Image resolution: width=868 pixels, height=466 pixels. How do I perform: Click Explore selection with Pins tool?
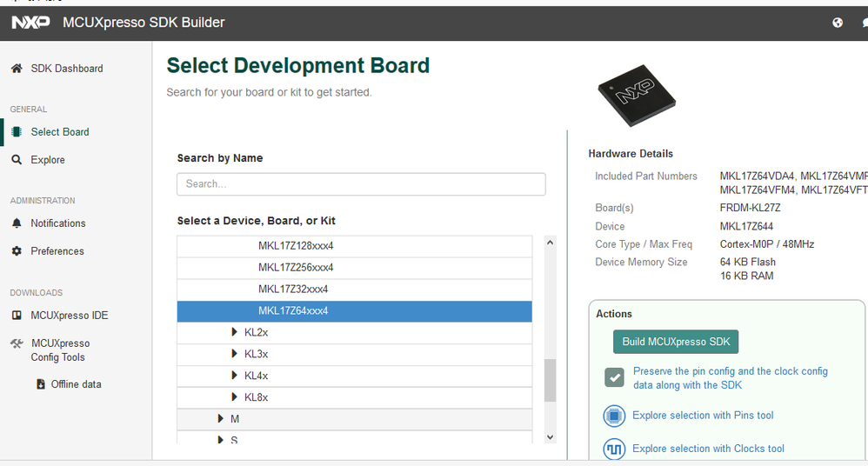[703, 415]
